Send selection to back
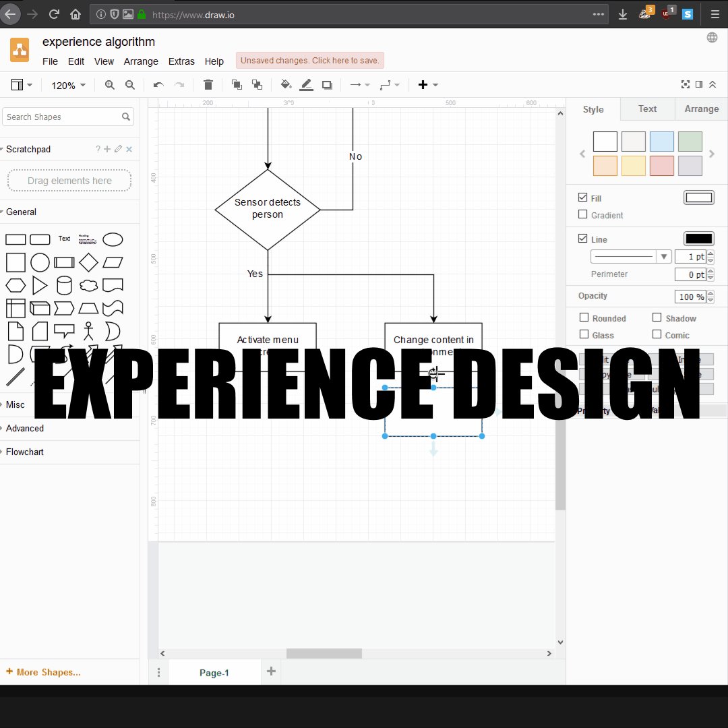 [x=257, y=84]
